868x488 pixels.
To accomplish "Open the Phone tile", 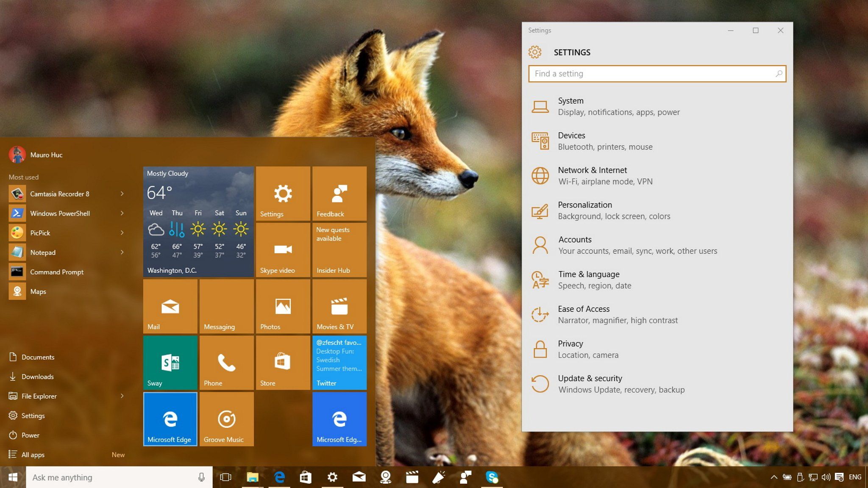I will pos(226,363).
